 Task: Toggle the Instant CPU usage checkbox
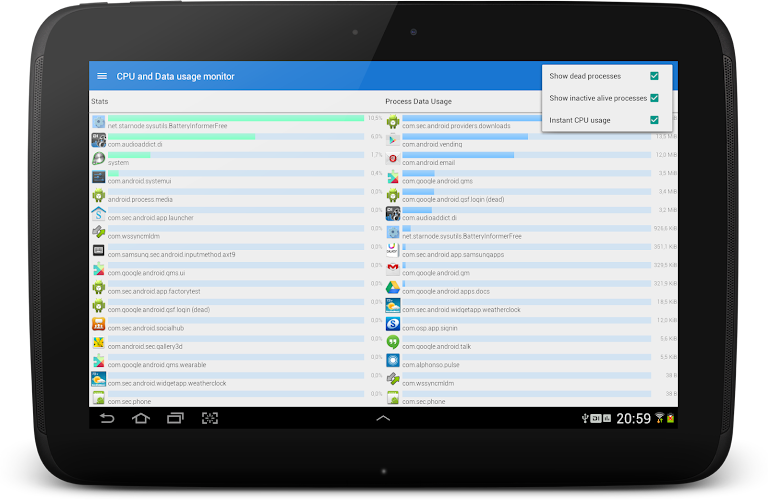pos(654,120)
